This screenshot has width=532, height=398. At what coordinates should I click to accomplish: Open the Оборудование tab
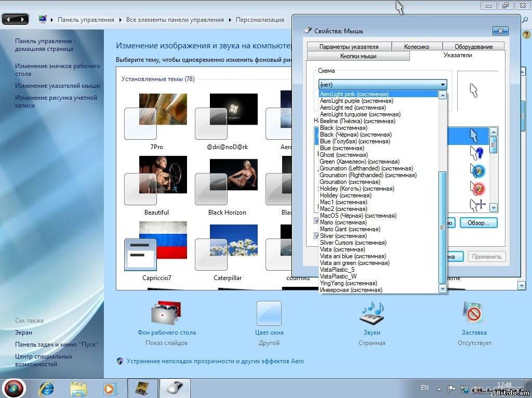point(473,46)
